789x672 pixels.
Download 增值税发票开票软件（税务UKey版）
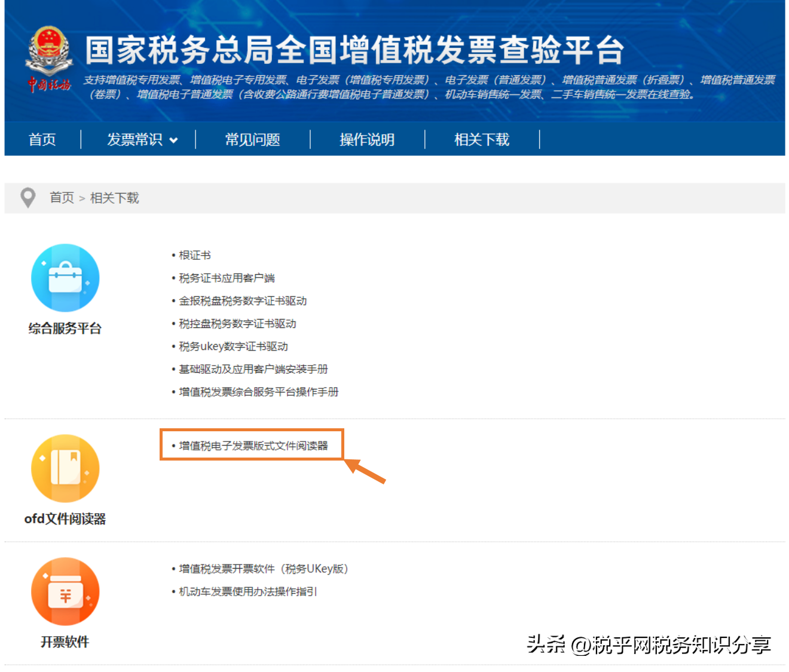(264, 569)
